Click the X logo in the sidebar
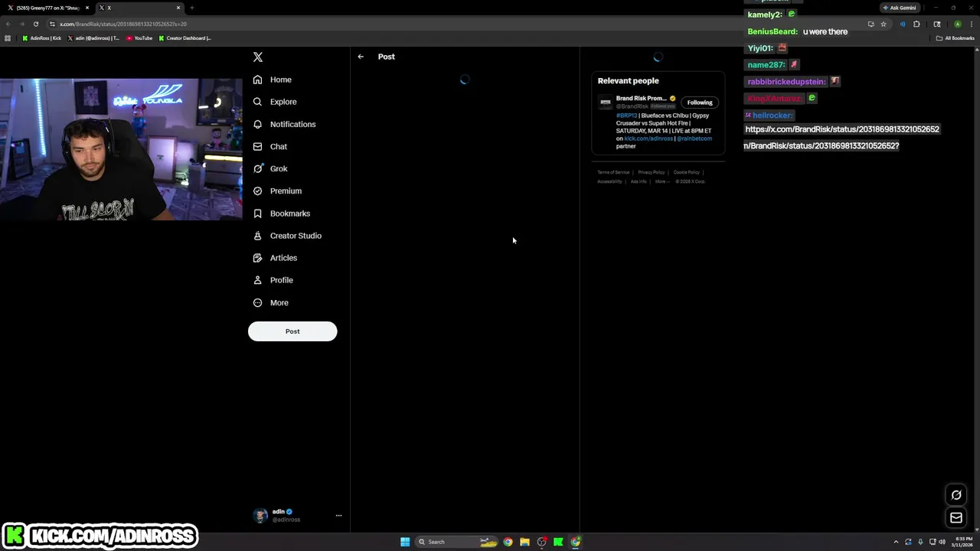Viewport: 980px width, 551px height. click(258, 57)
